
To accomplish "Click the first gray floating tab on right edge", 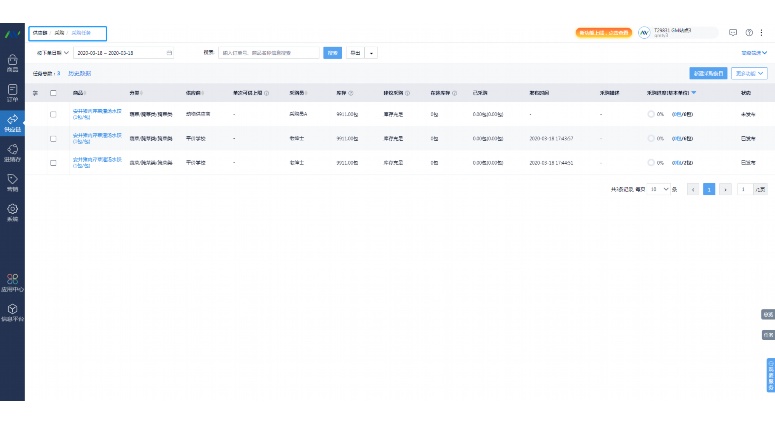I will (768, 314).
